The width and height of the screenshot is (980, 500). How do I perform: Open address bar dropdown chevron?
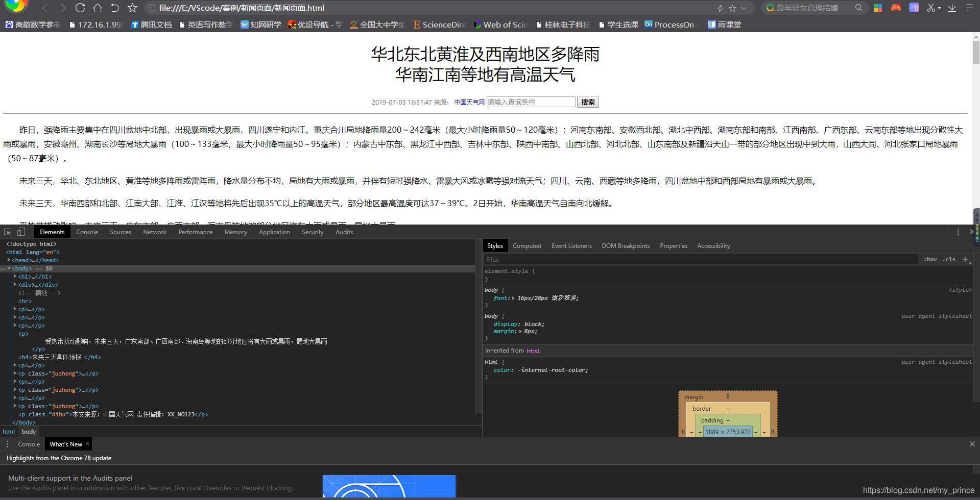(744, 8)
